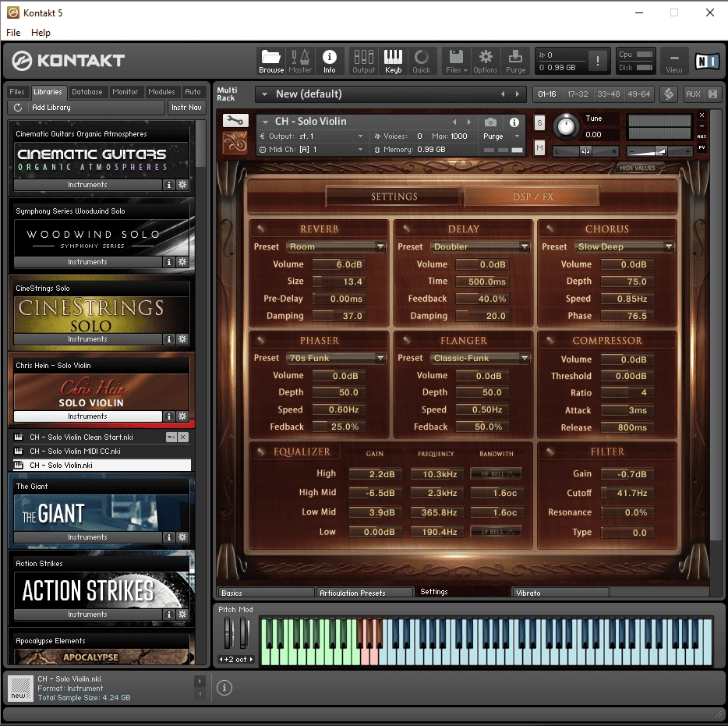
Task: Open the Delay preset dropdown
Action: 480,246
